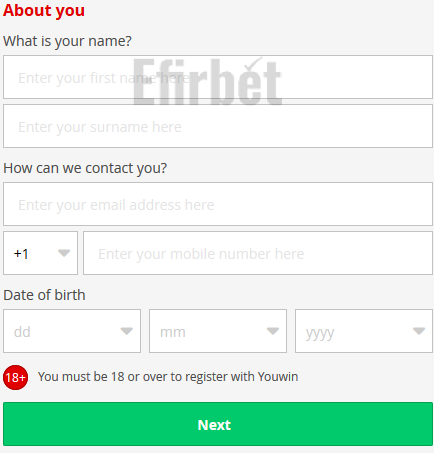Click the year dropdown arrow icon
The height and width of the screenshot is (453, 434).
tap(419, 331)
